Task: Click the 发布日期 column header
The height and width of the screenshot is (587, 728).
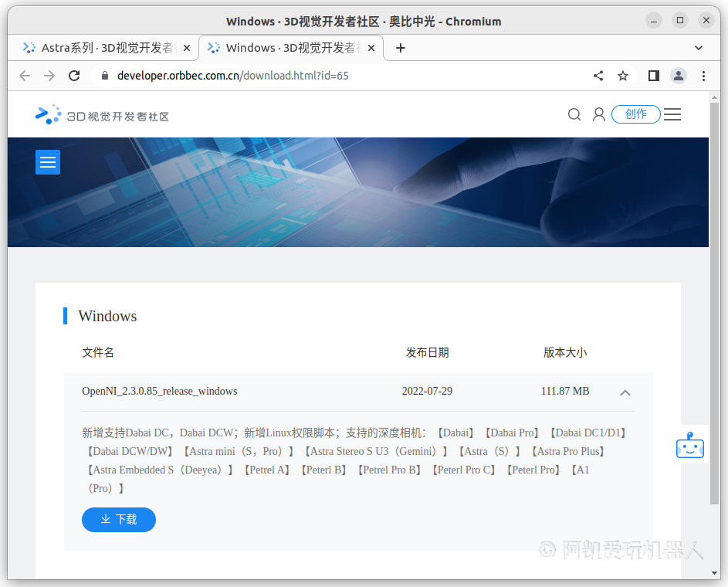Action: [x=427, y=352]
